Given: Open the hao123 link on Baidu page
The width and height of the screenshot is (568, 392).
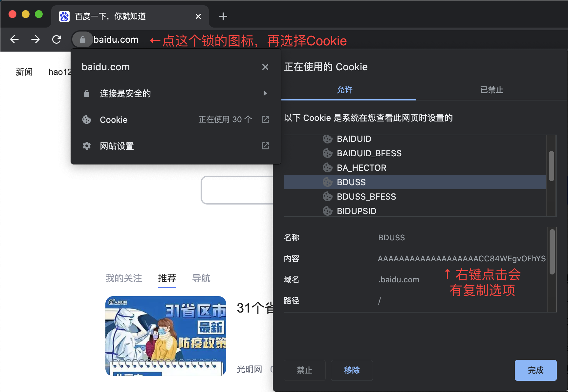Looking at the screenshot, I should click(60, 72).
